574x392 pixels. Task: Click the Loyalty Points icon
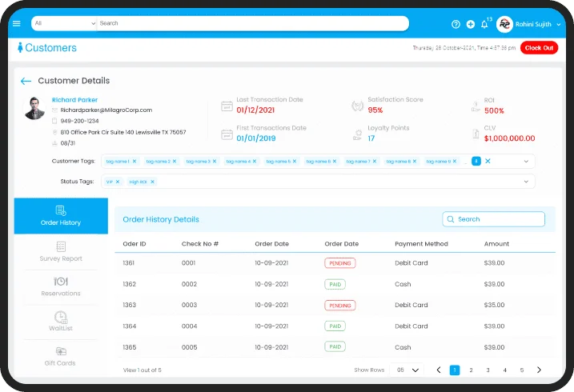[x=358, y=134]
